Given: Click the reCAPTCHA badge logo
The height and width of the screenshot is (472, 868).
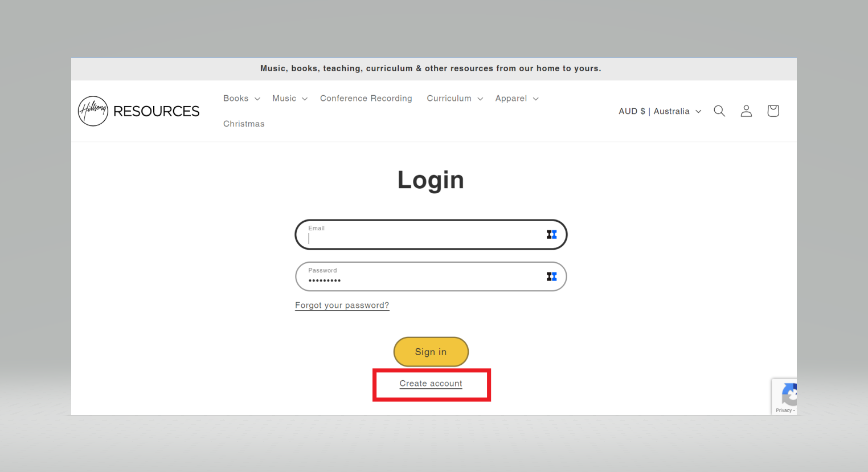Looking at the screenshot, I should (x=788, y=394).
